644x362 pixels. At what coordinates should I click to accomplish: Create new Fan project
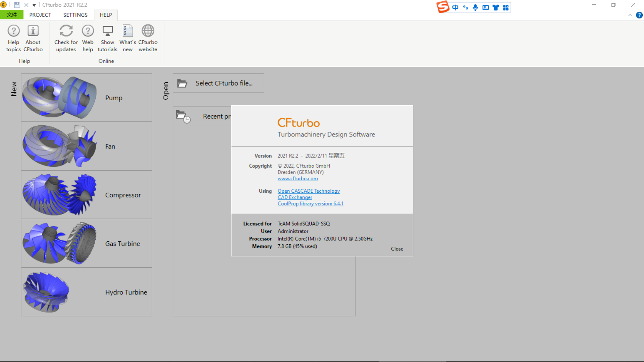point(87,146)
